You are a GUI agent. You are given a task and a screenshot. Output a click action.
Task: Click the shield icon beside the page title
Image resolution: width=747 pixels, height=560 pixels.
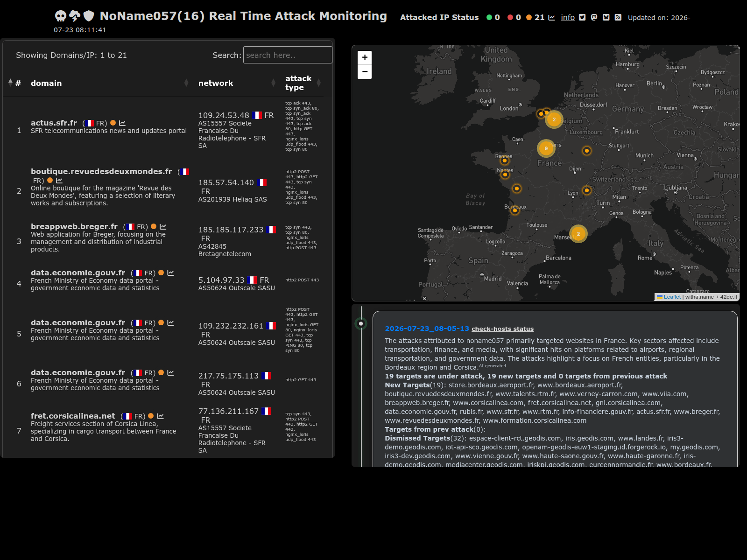click(89, 16)
